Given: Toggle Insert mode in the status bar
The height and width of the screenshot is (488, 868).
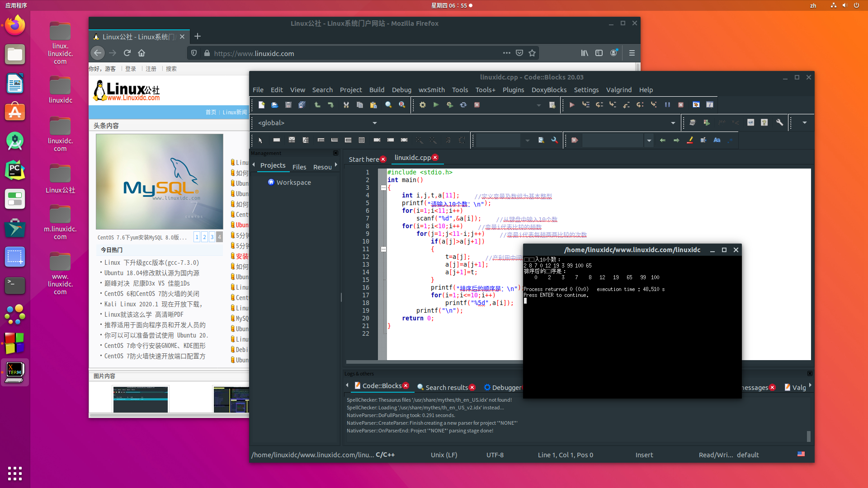Looking at the screenshot, I should (644, 455).
